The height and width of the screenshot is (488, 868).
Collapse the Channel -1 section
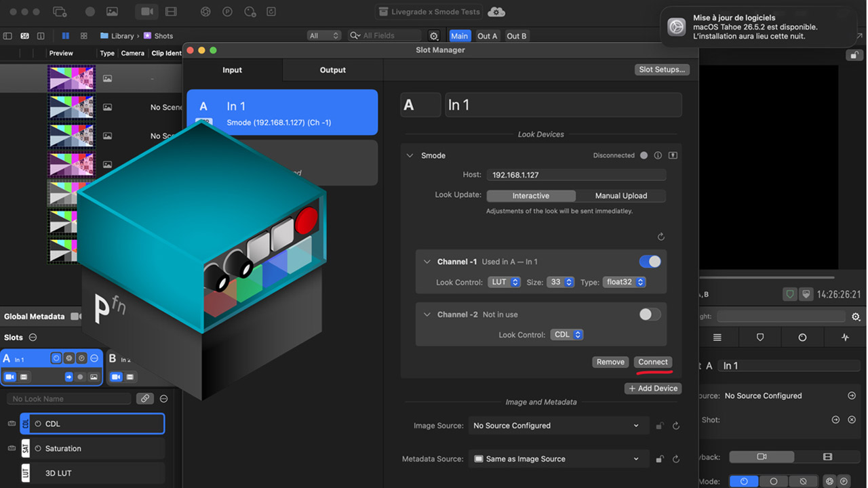click(x=427, y=262)
